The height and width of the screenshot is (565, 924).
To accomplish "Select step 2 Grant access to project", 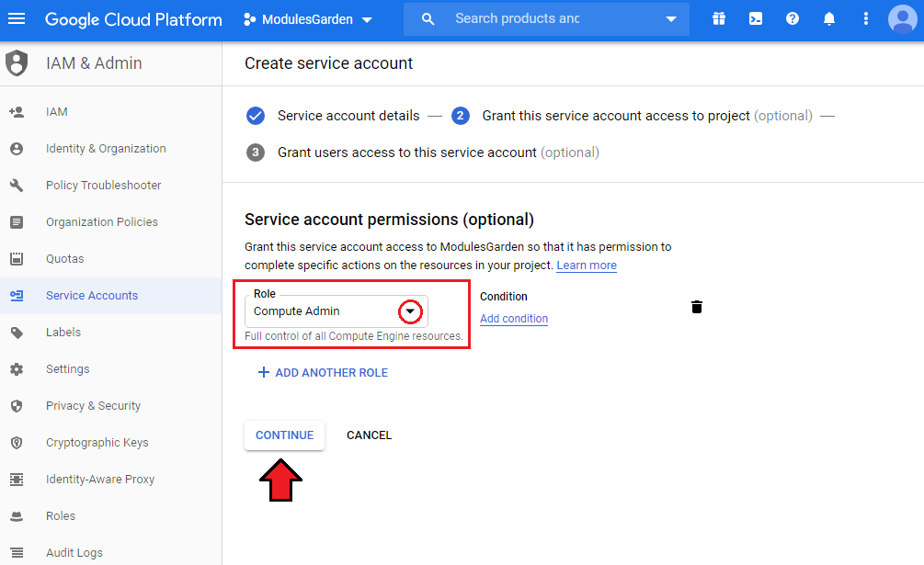I will [632, 116].
